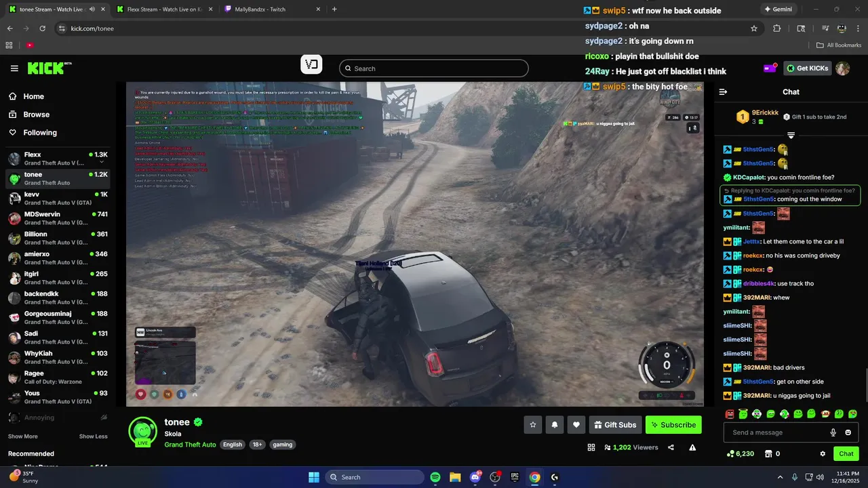Follow tonee with the heart button
Viewport: 868px width, 488px height.
(576, 425)
